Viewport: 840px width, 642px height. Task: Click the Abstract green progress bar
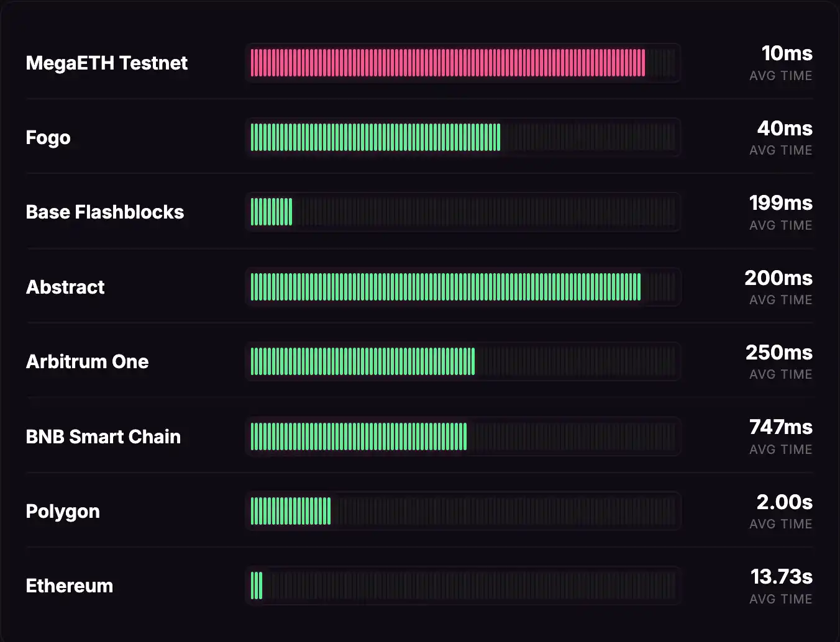pyautogui.click(x=445, y=287)
